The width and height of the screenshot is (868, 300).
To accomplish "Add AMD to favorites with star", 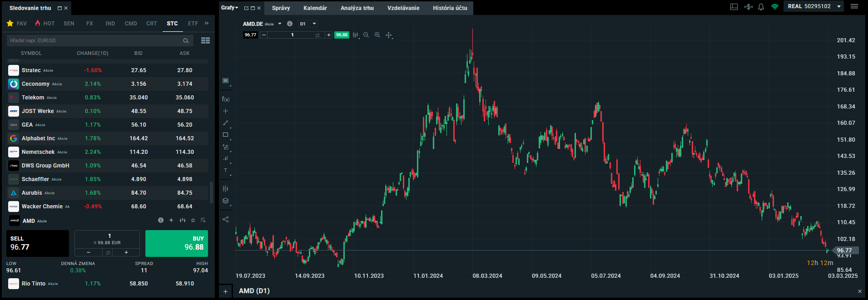I will pyautogui.click(x=193, y=221).
